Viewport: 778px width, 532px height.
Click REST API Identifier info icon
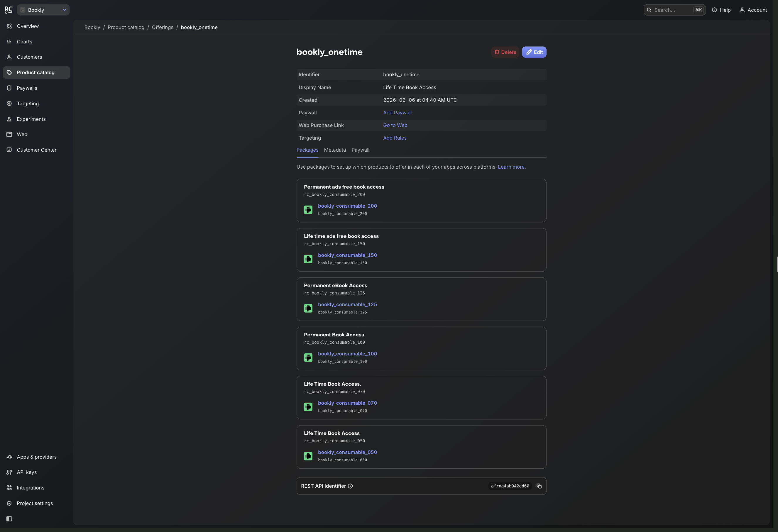350,486
